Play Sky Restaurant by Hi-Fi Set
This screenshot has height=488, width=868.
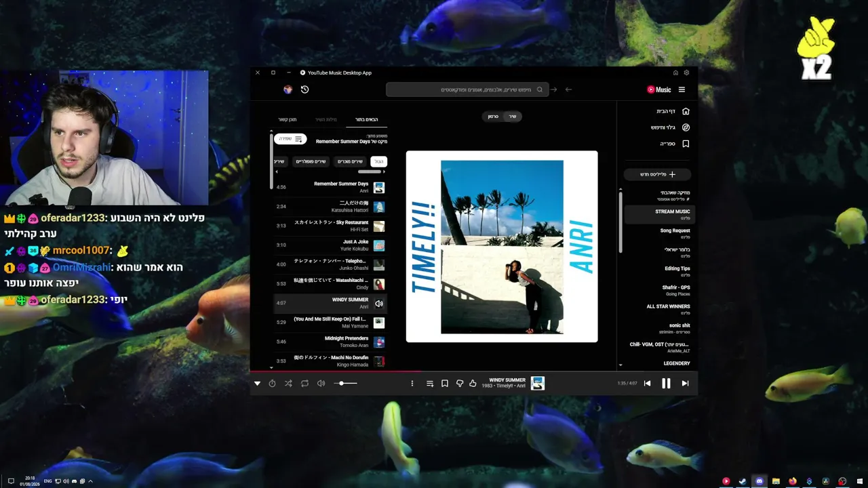tap(330, 226)
